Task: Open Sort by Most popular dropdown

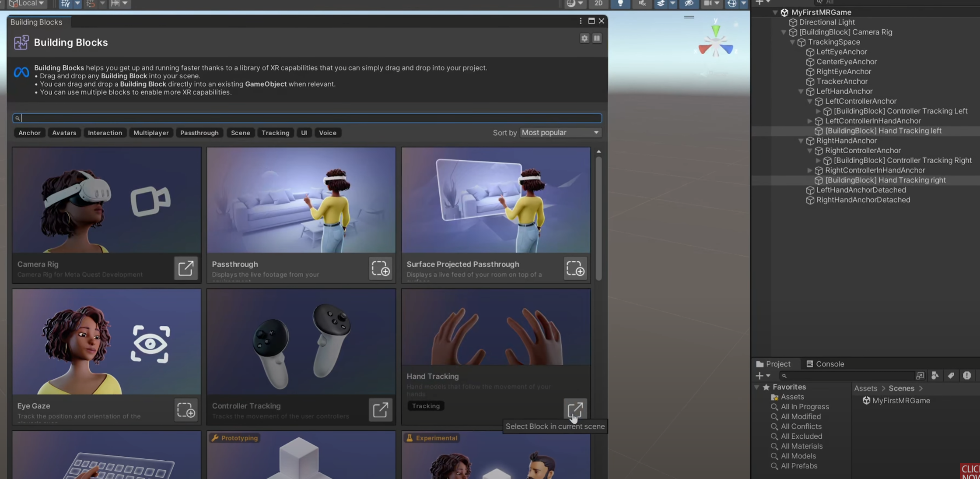Action: (x=560, y=133)
